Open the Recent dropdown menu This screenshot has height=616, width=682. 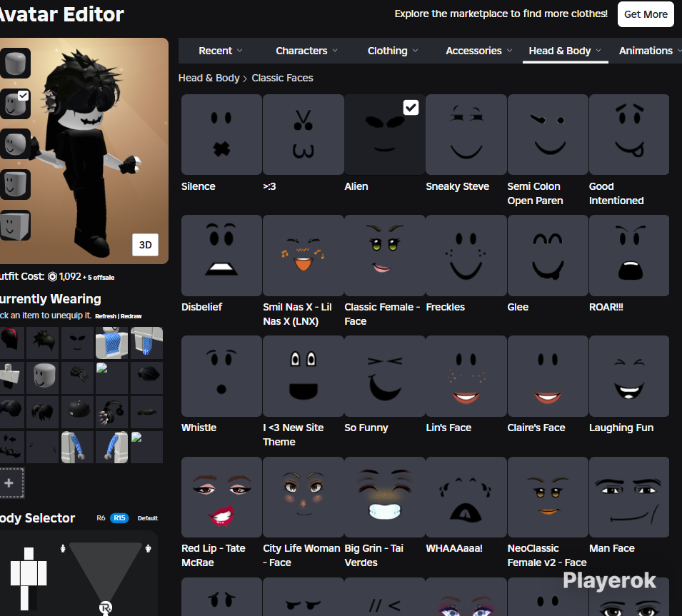click(221, 51)
